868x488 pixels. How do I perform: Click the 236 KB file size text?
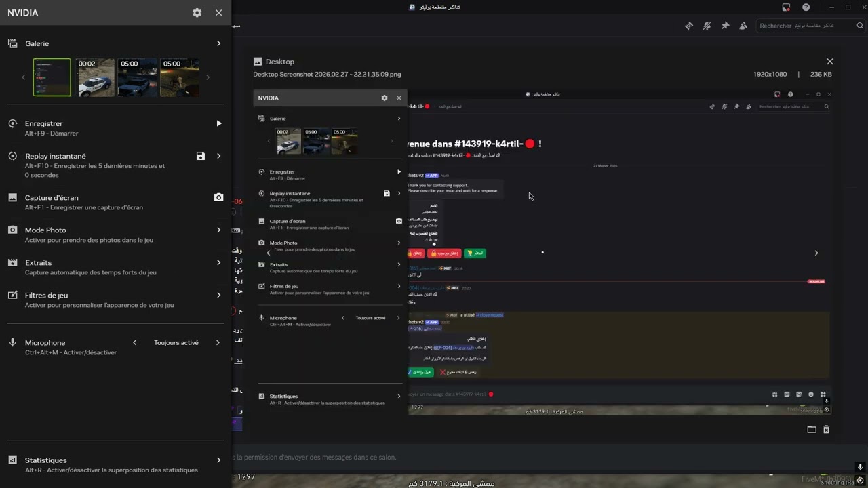pos(821,74)
